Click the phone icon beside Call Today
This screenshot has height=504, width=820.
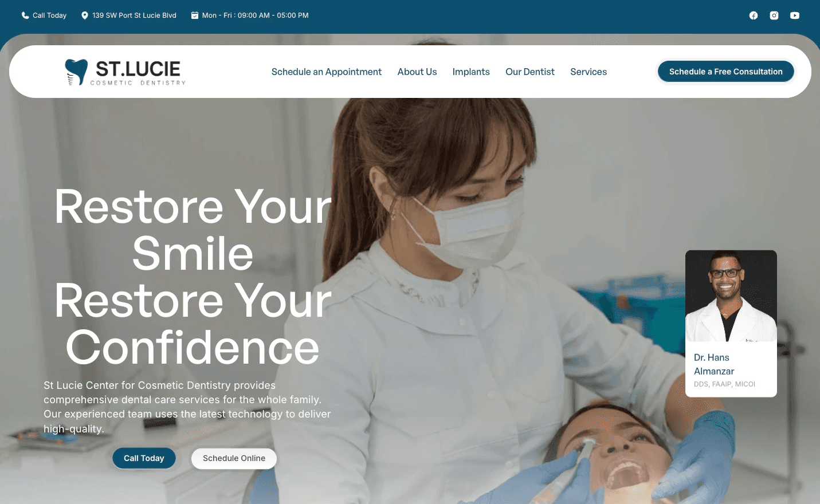25,15
